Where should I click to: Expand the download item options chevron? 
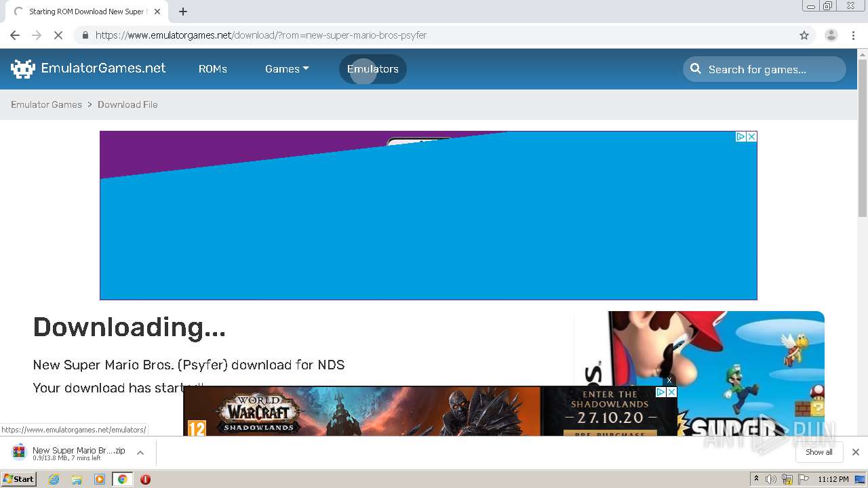click(x=140, y=453)
